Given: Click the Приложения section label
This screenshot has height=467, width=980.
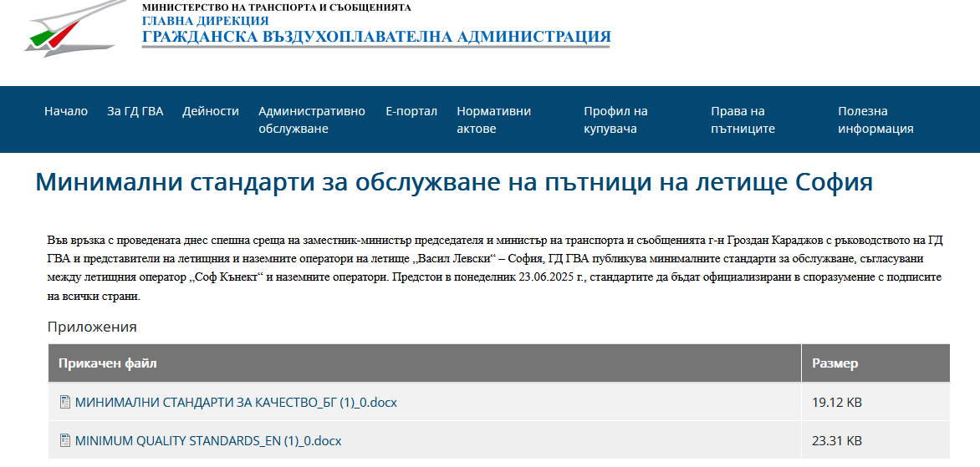Looking at the screenshot, I should (92, 327).
